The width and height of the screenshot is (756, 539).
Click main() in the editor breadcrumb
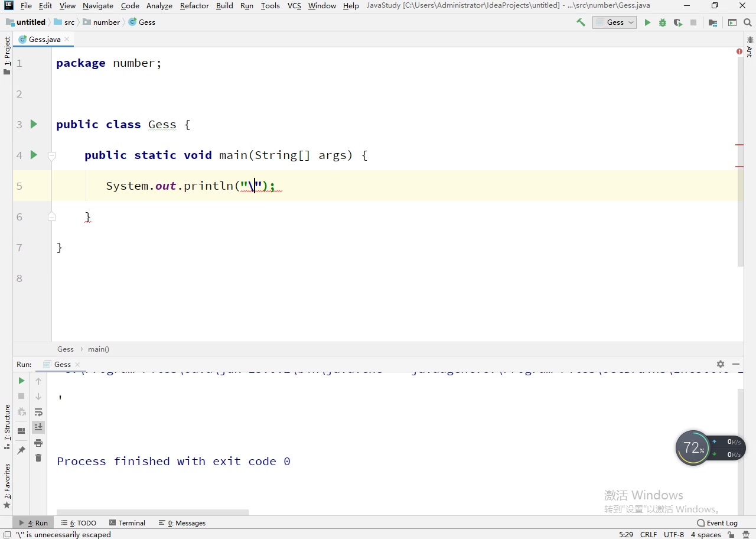pyautogui.click(x=99, y=349)
